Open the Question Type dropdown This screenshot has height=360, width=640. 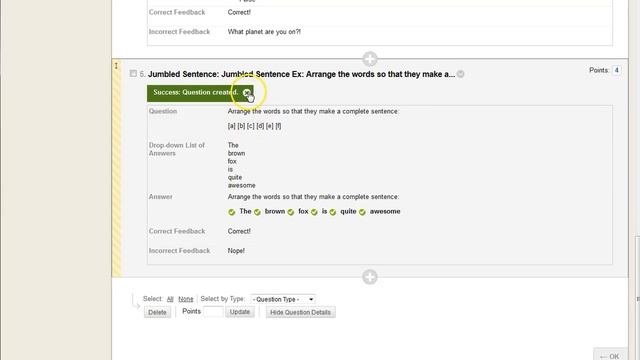(x=283, y=299)
